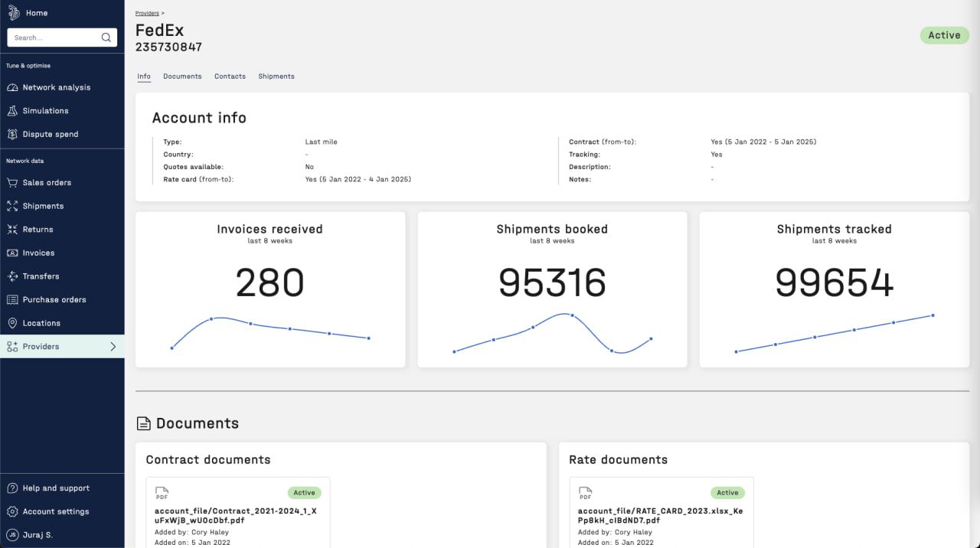This screenshot has width=980, height=548.
Task: Click the Search input field
Action: (54, 38)
